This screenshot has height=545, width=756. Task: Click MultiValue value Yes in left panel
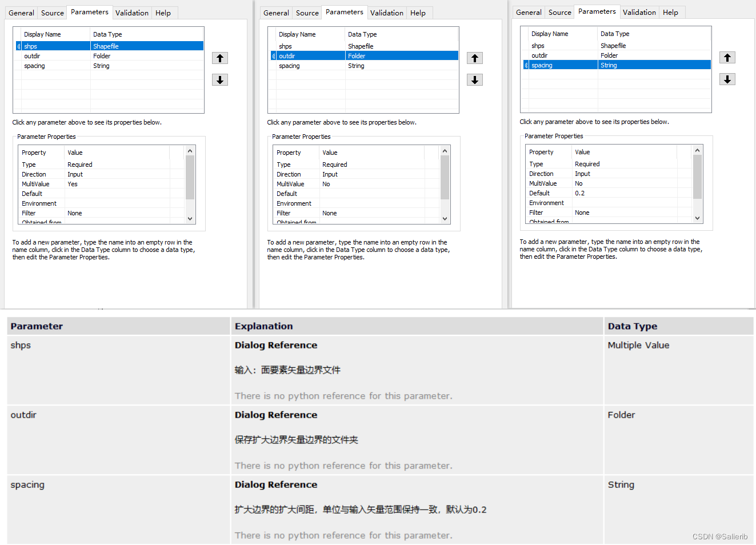tap(73, 184)
